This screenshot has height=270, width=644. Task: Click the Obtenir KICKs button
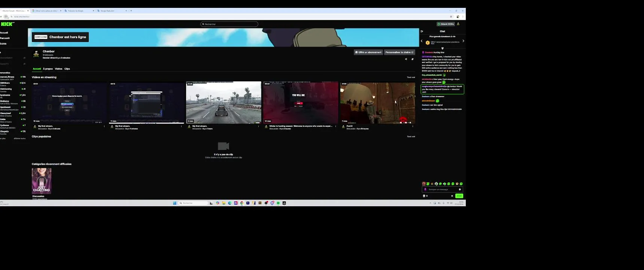click(x=446, y=24)
